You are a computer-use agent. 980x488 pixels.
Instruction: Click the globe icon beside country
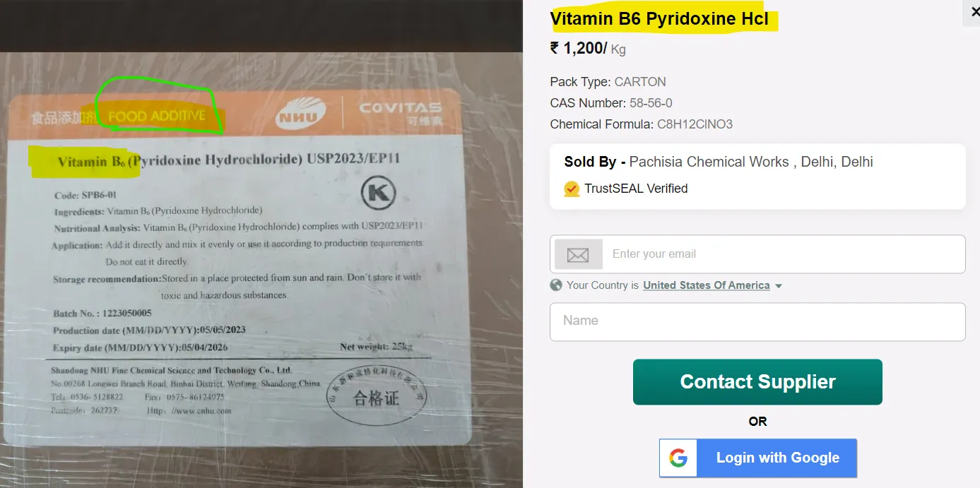pyautogui.click(x=556, y=285)
